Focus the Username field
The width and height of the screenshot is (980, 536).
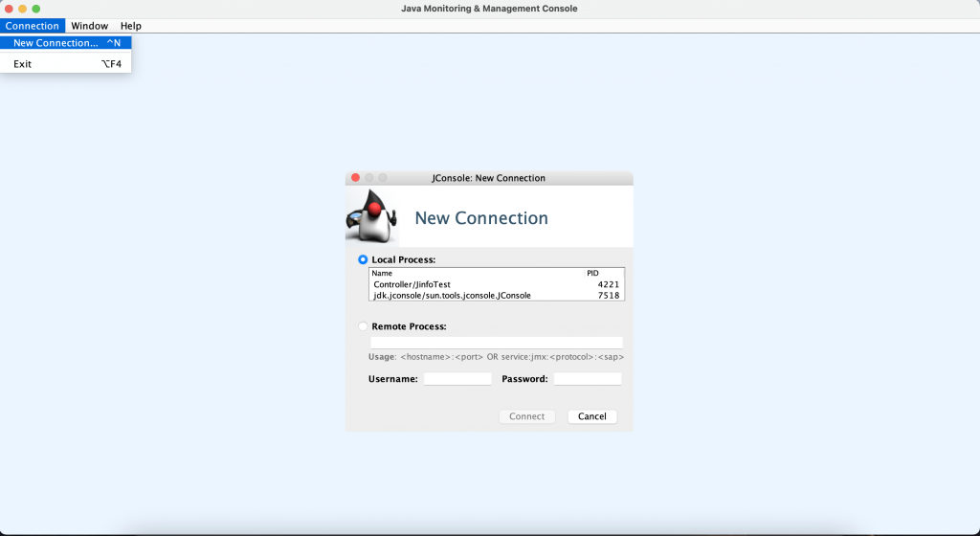click(x=457, y=379)
